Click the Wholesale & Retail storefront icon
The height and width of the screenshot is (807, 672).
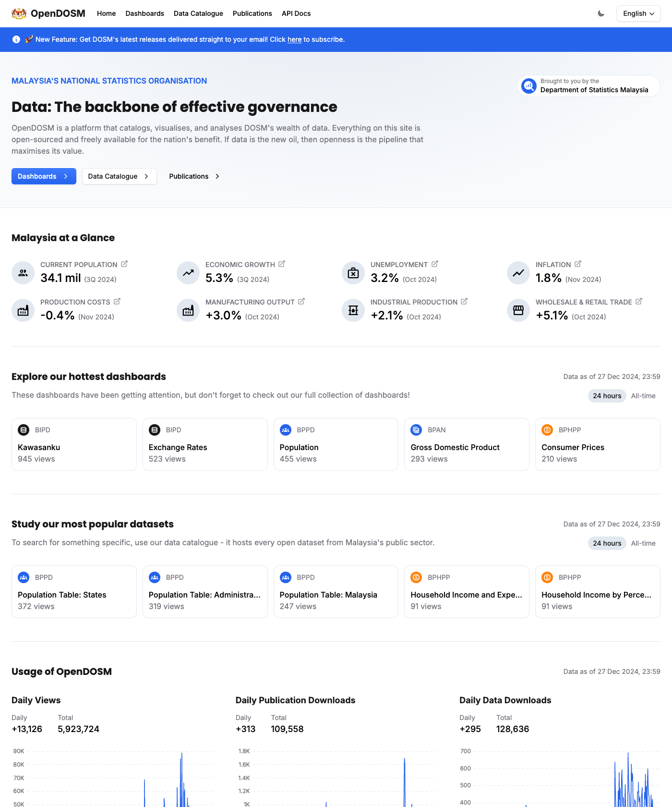click(518, 310)
